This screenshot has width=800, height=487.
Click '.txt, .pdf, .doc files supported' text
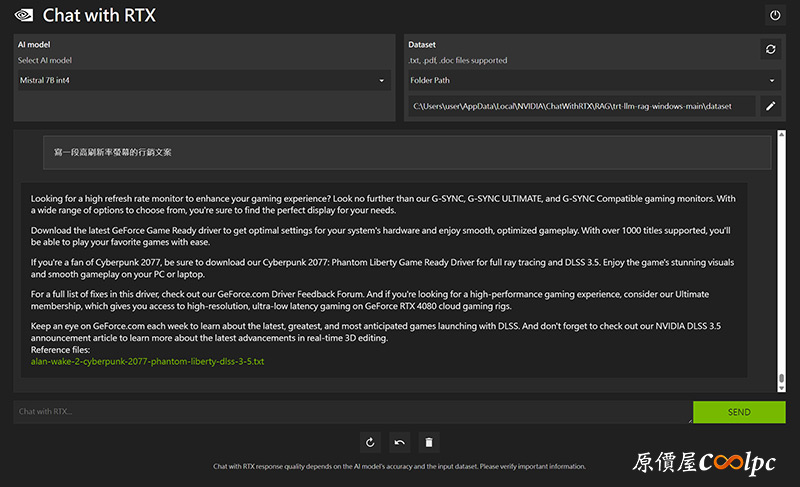coord(458,60)
